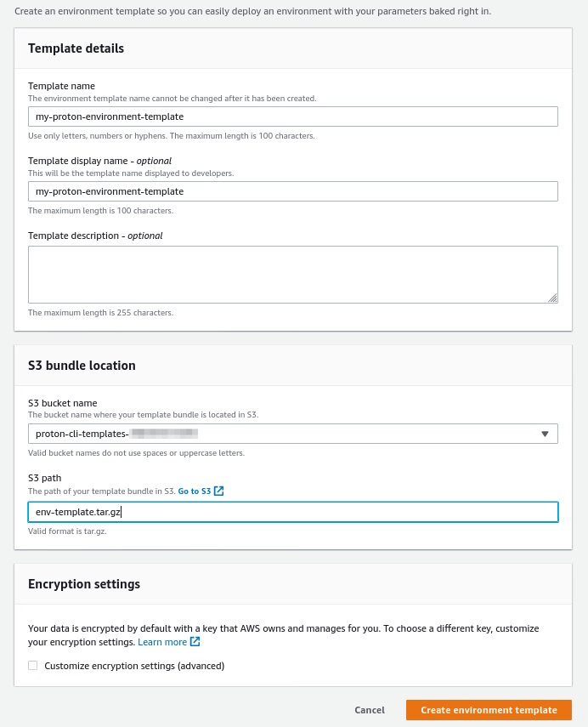Enable Customize encryption settings (advanced)
This screenshot has width=588, height=727.
click(32, 665)
